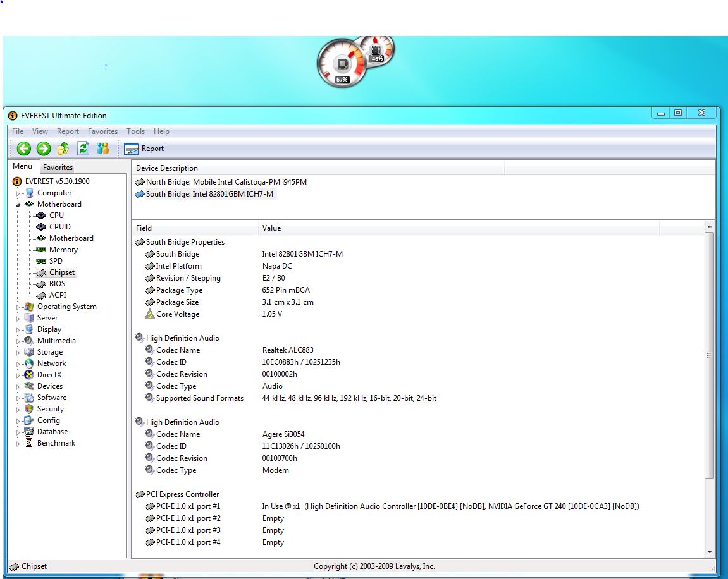728x579 pixels.
Task: Click the Realtek ALC883 codec value
Action: tap(288, 350)
